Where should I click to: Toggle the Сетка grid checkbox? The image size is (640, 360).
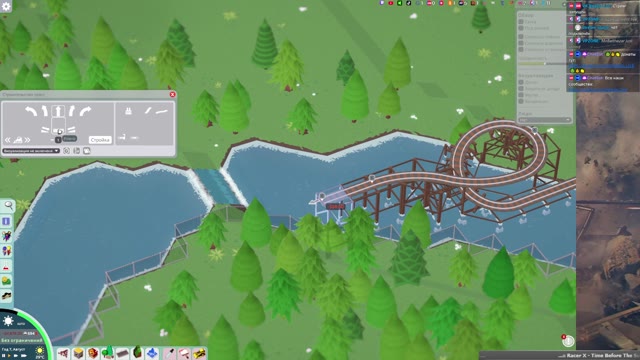(521, 22)
